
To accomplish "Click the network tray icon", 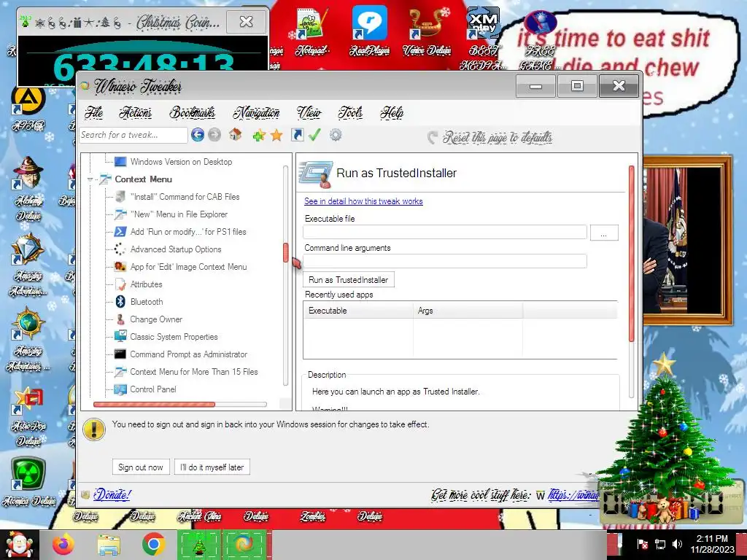I will pos(660,544).
